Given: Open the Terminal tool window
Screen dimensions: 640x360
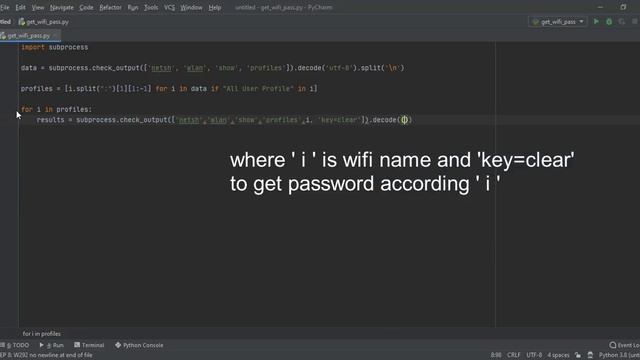Looking at the screenshot, I should pos(89,345).
